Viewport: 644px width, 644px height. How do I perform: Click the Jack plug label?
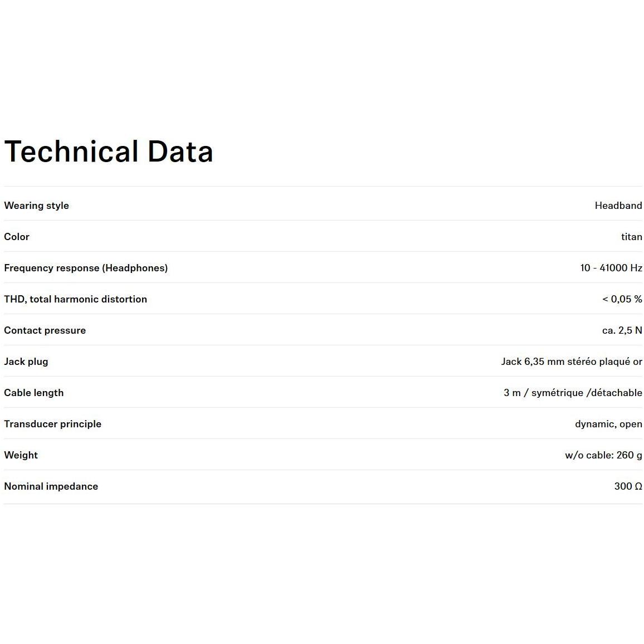(26, 362)
